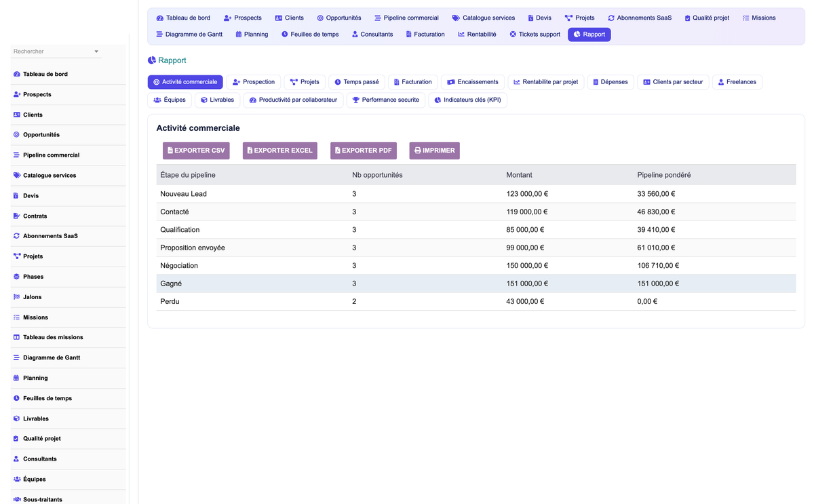
Task: Click the Négociation row label
Action: (179, 266)
